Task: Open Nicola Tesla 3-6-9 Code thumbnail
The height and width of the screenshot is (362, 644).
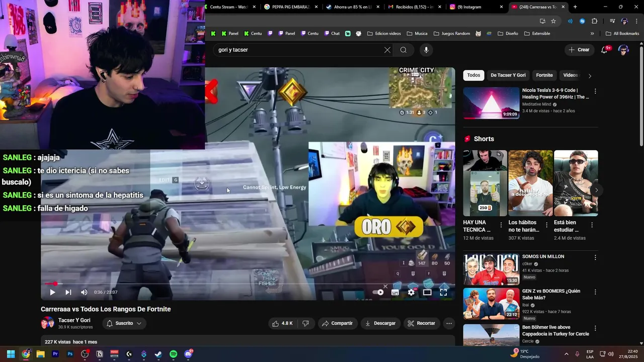Action: (x=492, y=103)
